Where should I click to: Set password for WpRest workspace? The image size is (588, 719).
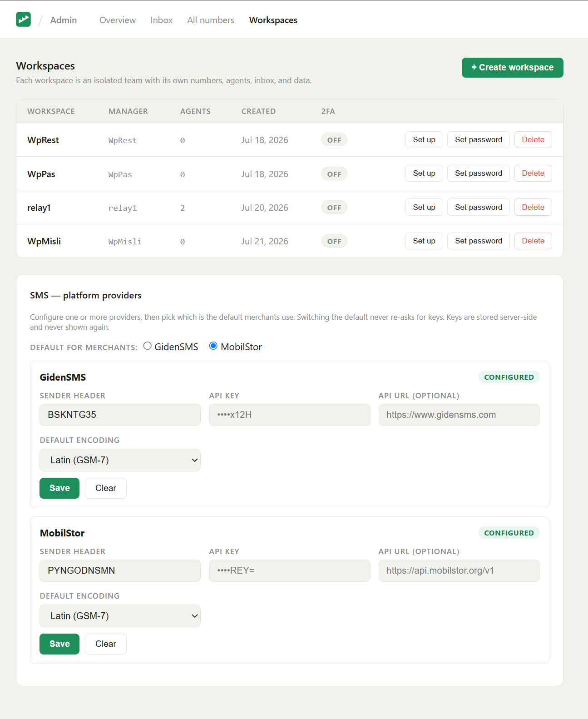click(x=479, y=140)
